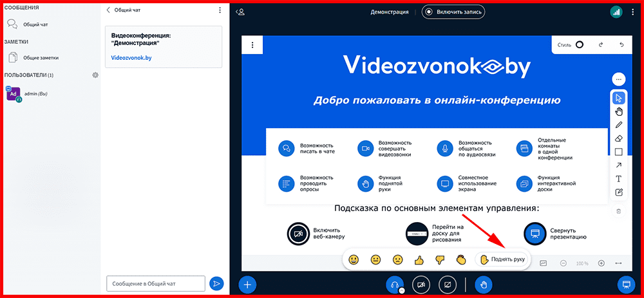Click the undo arrow on the whiteboard
This screenshot has height=298, width=644.
[621, 45]
